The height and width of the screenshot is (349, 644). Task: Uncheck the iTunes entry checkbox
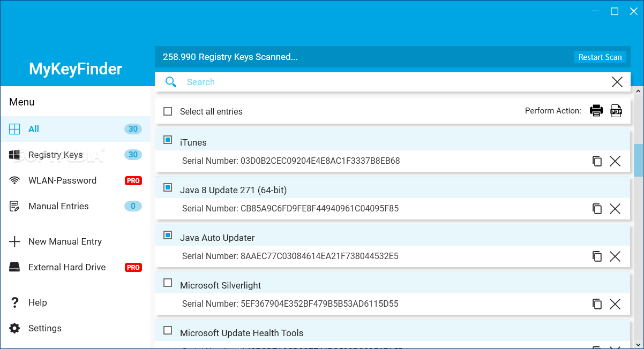point(168,140)
